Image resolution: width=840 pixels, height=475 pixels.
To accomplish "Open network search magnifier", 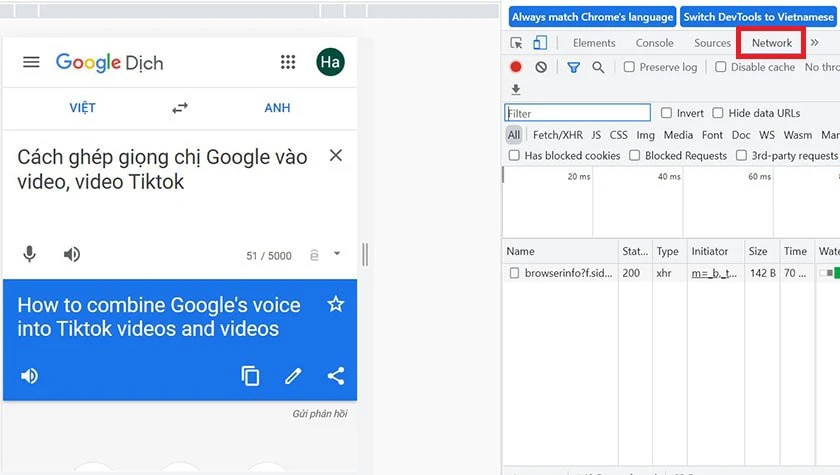I will [598, 67].
